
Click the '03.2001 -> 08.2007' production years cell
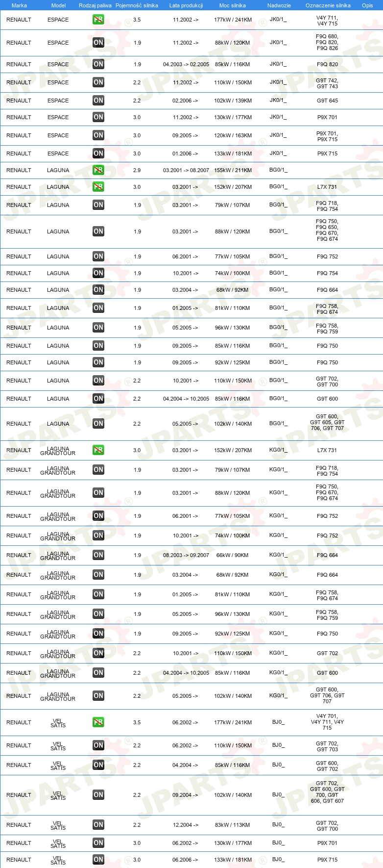186,170
